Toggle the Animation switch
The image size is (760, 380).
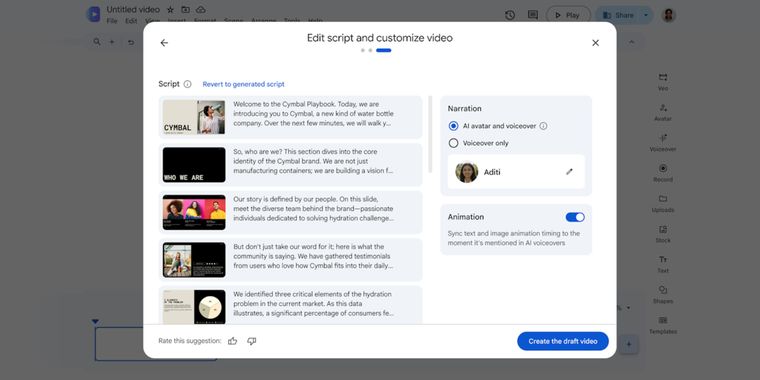pos(575,217)
